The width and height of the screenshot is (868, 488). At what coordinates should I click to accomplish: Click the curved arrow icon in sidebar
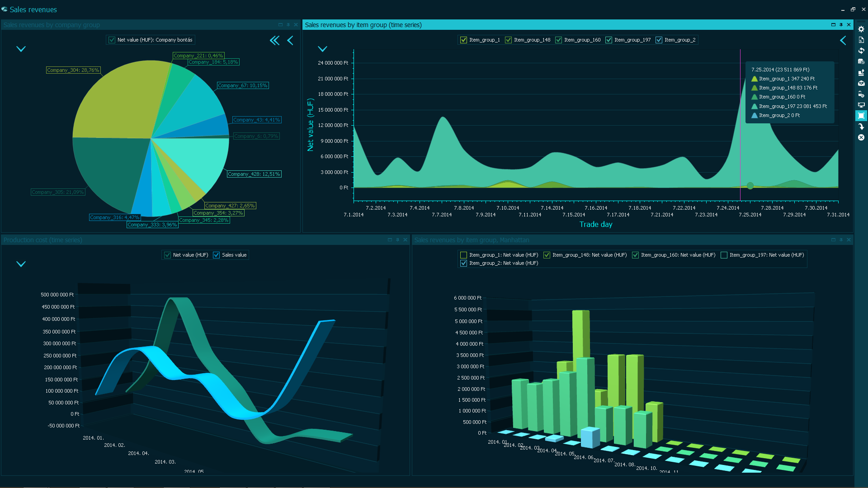click(x=861, y=127)
